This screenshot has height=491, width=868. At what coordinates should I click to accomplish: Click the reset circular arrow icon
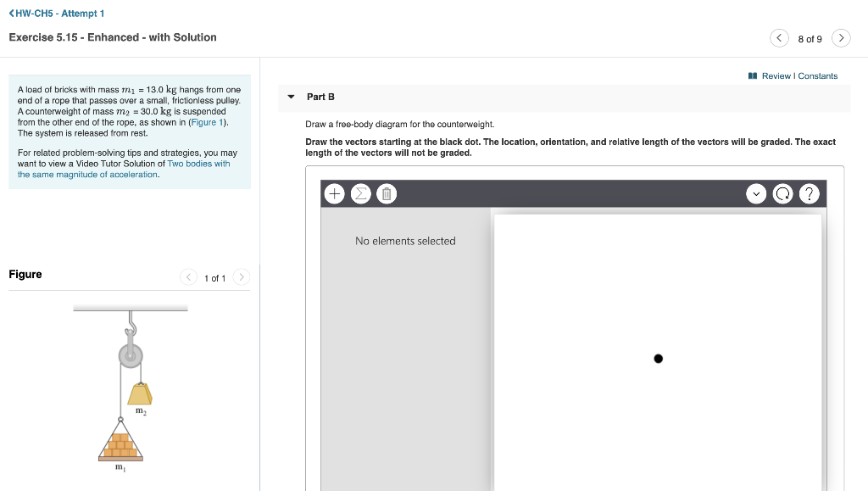tap(782, 193)
